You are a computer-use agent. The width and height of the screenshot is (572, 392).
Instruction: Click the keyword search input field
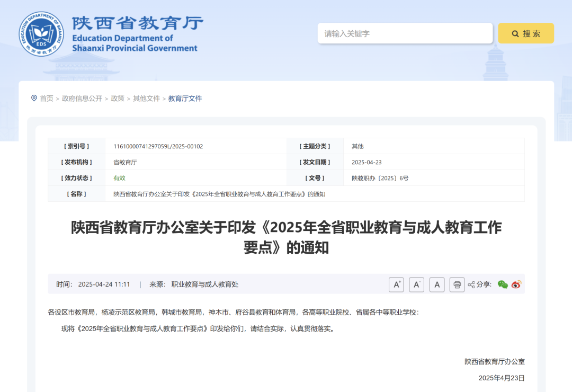pyautogui.click(x=405, y=33)
